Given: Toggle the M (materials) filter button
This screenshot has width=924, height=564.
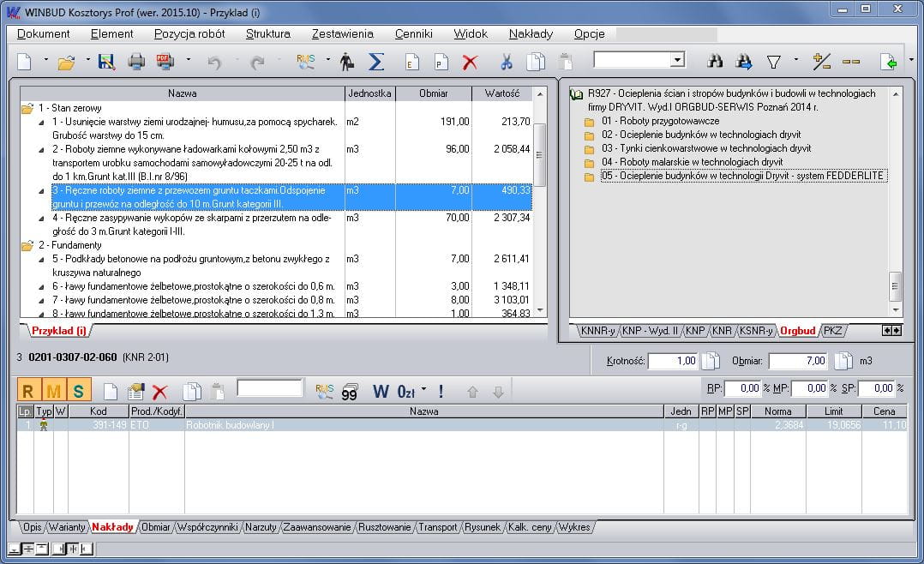Looking at the screenshot, I should pyautogui.click(x=53, y=391).
